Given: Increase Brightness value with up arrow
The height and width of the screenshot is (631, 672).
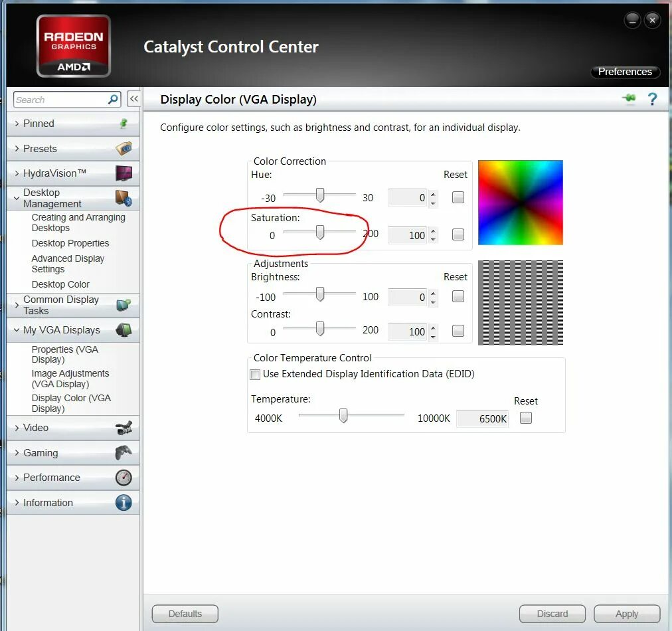Looking at the screenshot, I should click(x=433, y=293).
